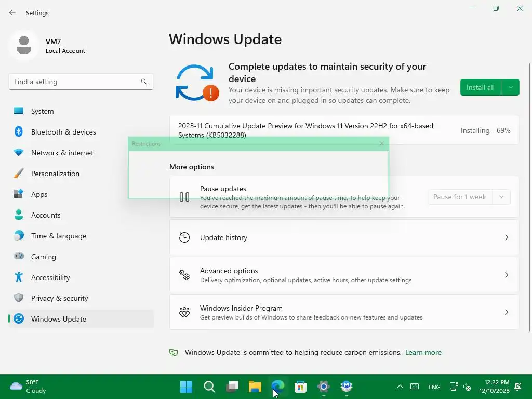Open Network & internet settings
Viewport: 532px width, 399px height.
click(81, 153)
